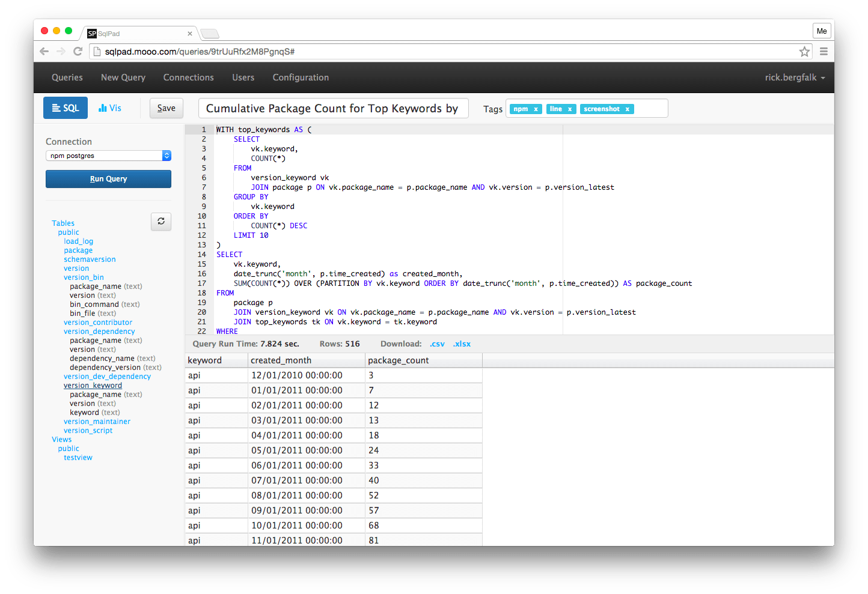Open the browser hamburger menu
The image size is (868, 594).
824,52
